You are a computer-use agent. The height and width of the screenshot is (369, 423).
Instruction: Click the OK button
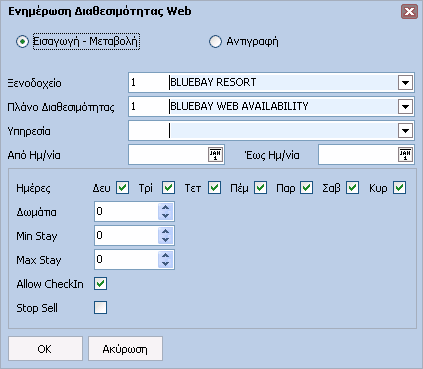(45, 349)
